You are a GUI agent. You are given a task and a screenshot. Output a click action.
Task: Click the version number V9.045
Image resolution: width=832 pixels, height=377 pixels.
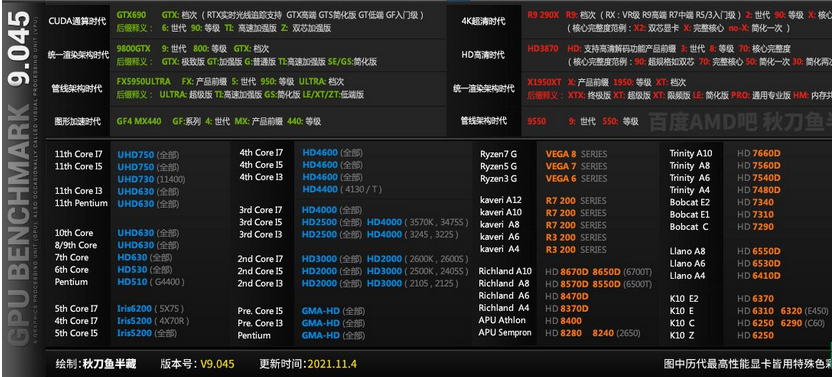coord(217,364)
